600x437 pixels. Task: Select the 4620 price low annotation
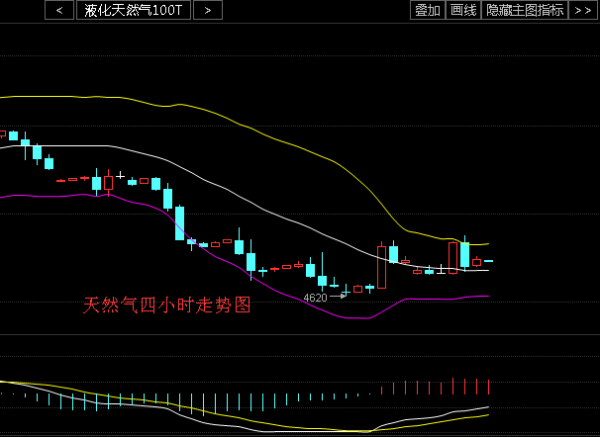[x=315, y=298]
